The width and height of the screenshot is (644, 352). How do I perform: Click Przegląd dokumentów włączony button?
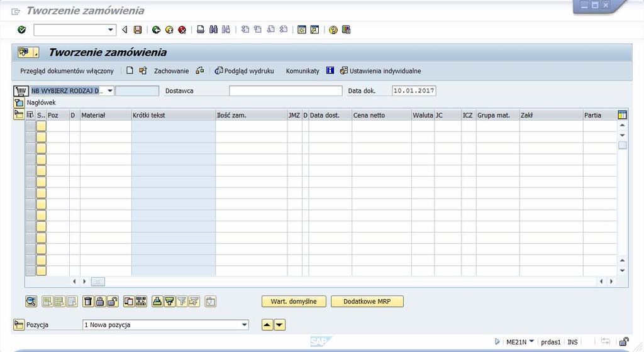(67, 71)
